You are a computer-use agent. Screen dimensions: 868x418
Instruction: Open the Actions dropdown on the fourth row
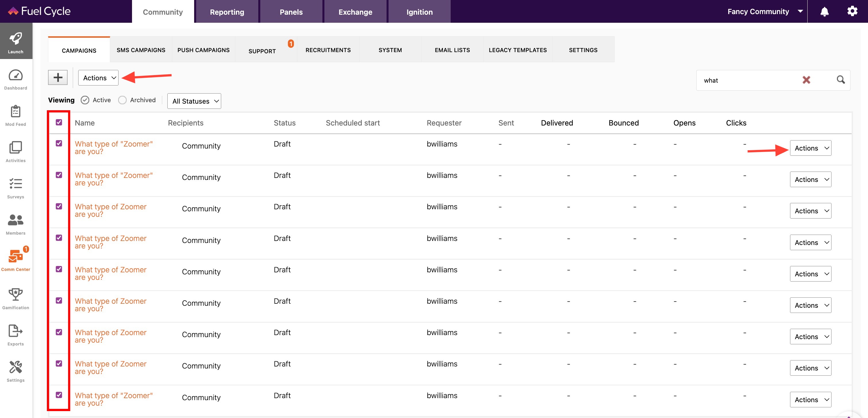tap(810, 242)
